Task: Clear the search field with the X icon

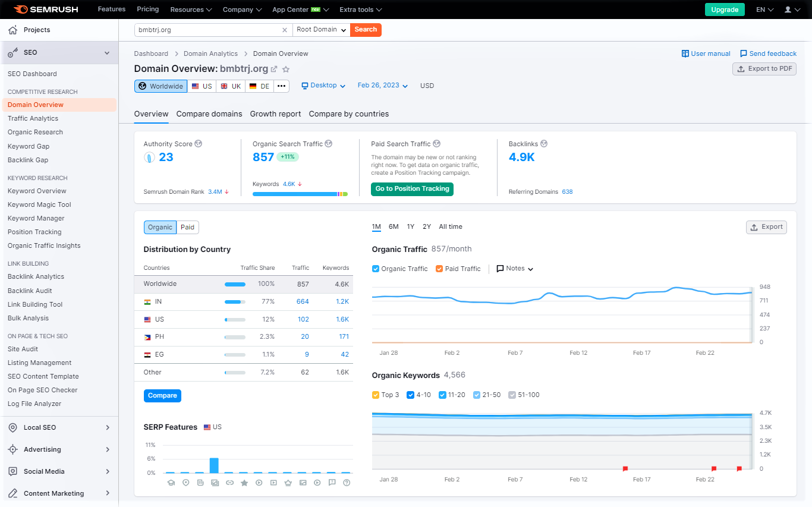Action: click(284, 30)
